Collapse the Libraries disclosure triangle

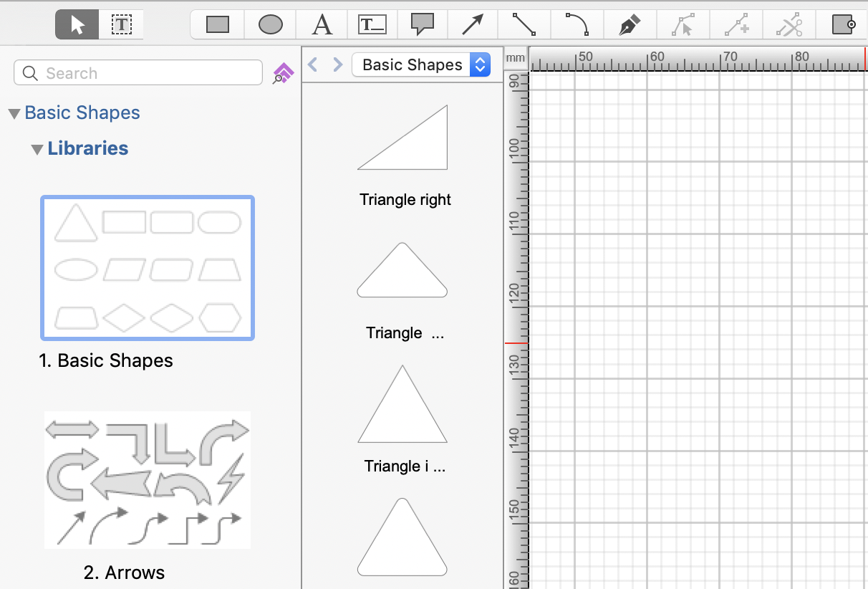tap(37, 149)
